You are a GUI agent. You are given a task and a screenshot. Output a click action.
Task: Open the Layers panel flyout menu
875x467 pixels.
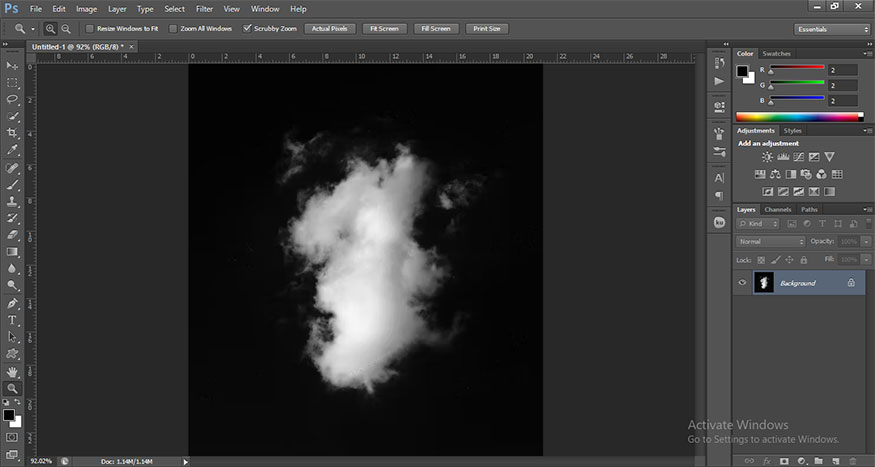coord(867,210)
